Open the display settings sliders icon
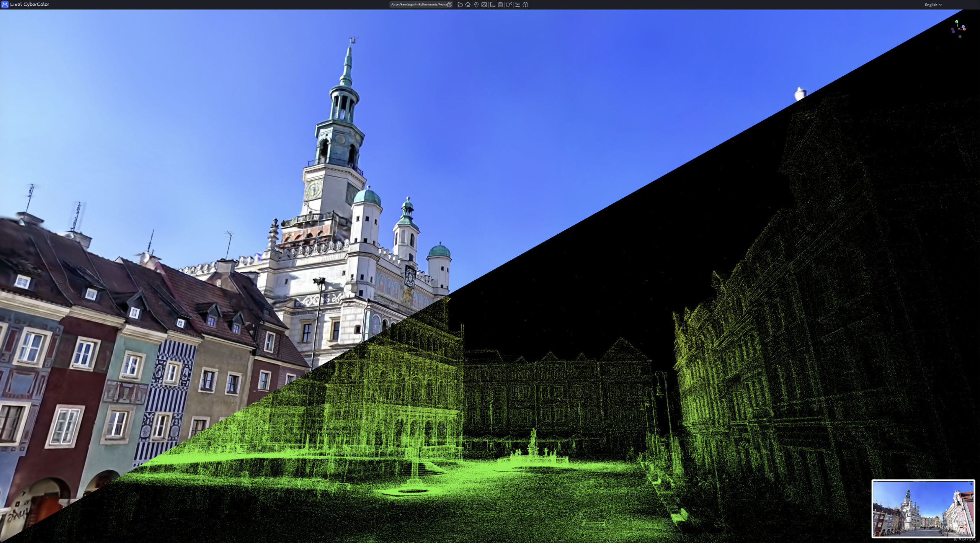 (518, 5)
